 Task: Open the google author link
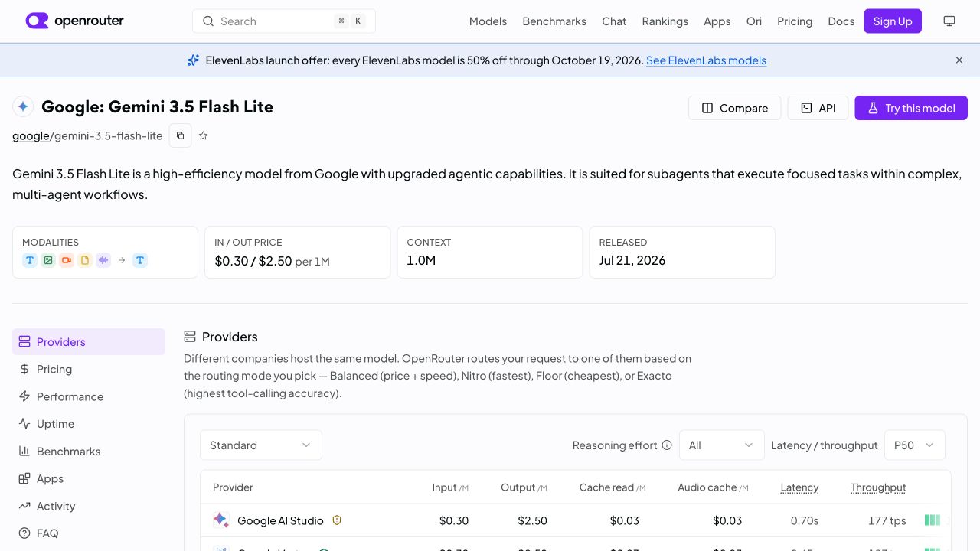click(31, 135)
